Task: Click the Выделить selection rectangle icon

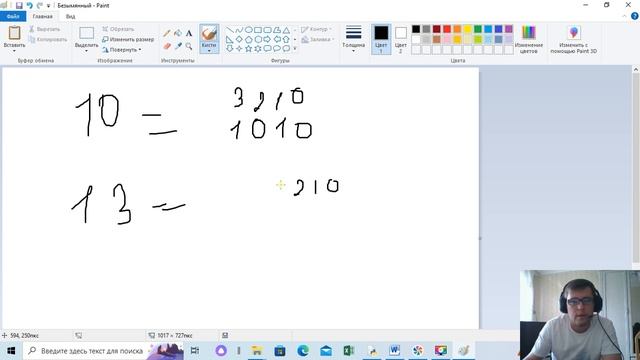Action: 86,33
